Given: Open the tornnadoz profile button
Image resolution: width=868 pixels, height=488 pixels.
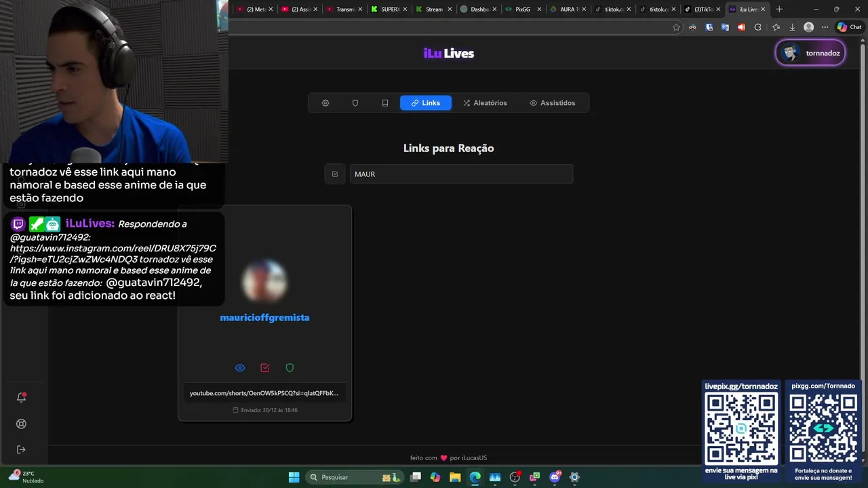Looking at the screenshot, I should [x=810, y=53].
